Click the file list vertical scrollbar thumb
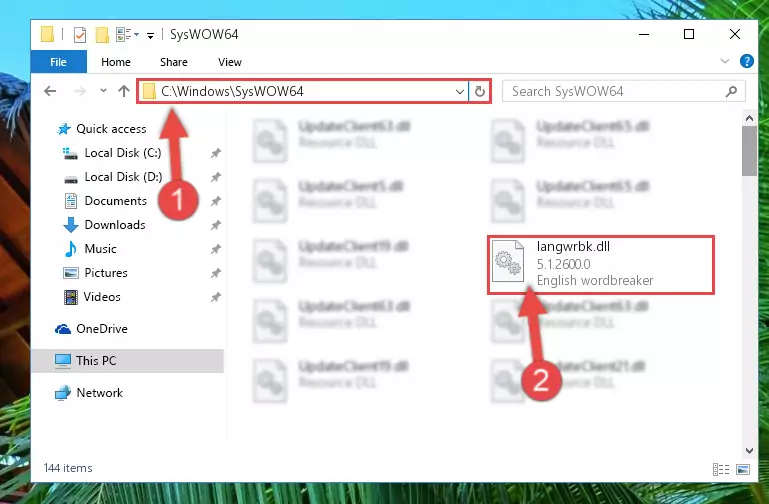The image size is (769, 504). [749, 151]
